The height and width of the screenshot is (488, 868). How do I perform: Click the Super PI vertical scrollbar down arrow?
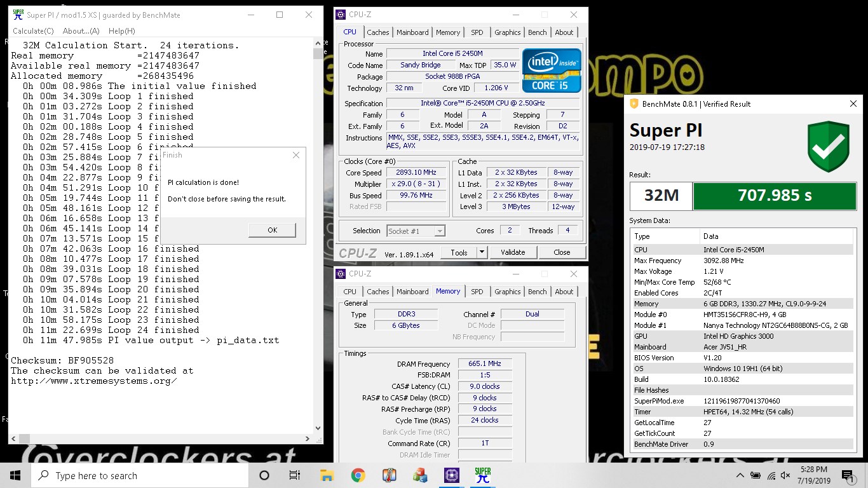[x=318, y=429]
